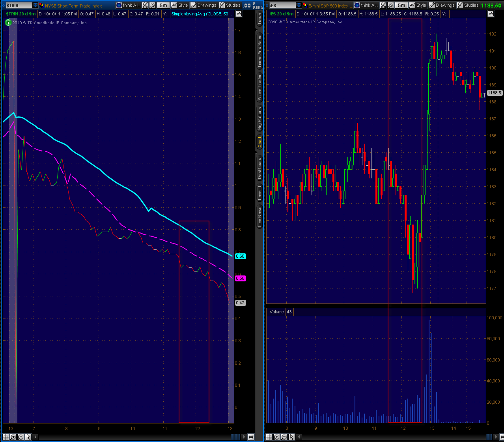Screen dimensions: 504x442
Task: Change the 5m timeframe on /ES chart
Action: [x=401, y=6]
